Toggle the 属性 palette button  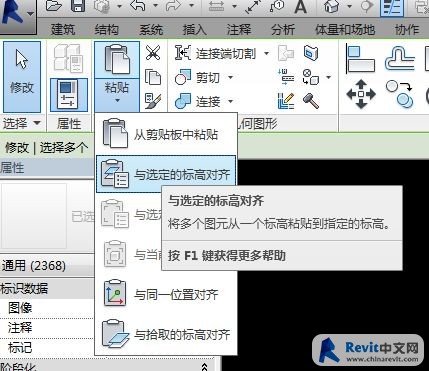click(x=69, y=95)
